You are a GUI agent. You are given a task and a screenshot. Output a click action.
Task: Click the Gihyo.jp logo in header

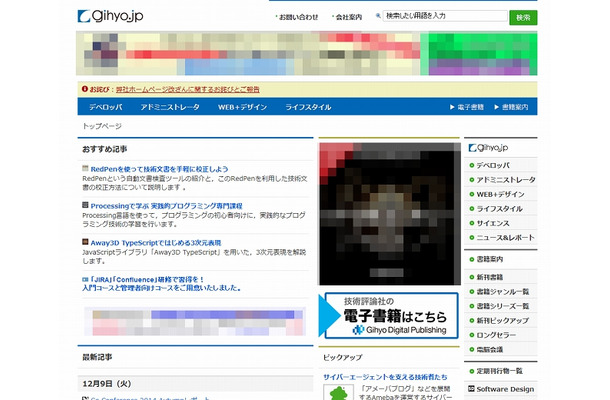click(x=110, y=16)
